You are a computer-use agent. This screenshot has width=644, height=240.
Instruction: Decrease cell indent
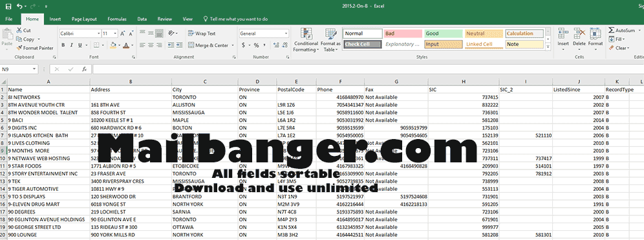point(171,45)
